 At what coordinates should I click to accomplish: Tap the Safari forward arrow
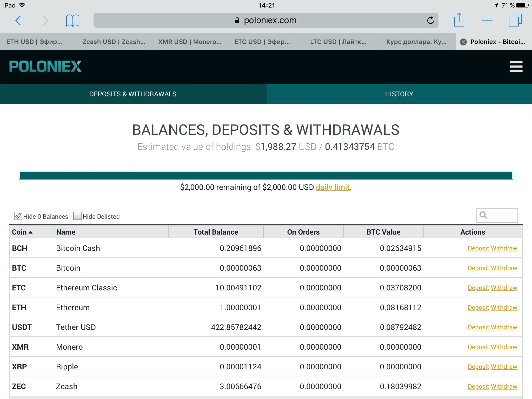[45, 20]
